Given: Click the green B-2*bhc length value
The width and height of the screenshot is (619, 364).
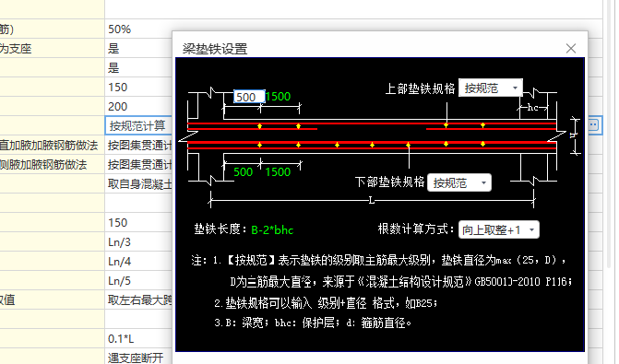Looking at the screenshot, I should [x=272, y=229].
